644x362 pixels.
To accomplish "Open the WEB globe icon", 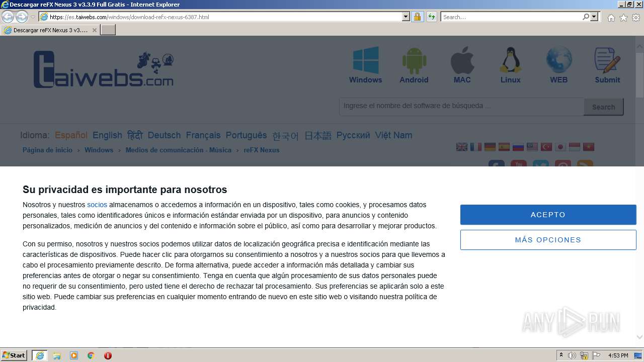I will 559,60.
